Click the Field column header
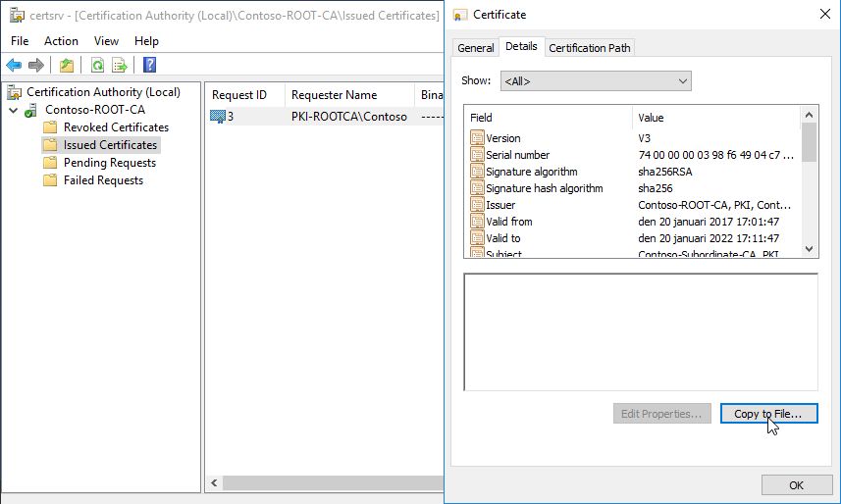 tap(549, 118)
